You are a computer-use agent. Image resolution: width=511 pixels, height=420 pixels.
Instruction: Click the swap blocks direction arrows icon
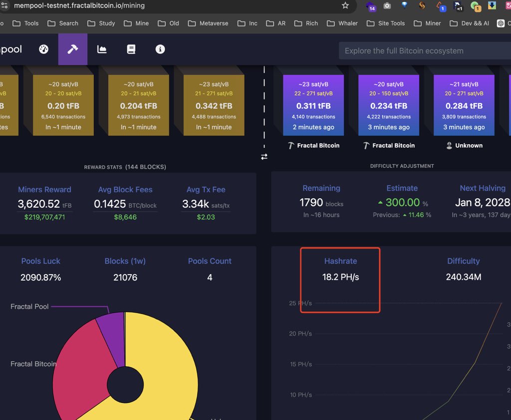(264, 157)
